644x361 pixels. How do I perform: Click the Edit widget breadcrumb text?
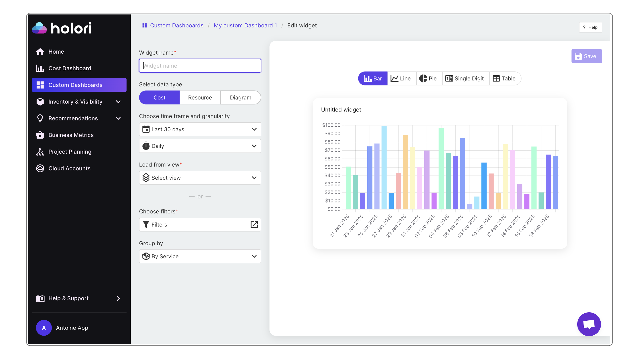(x=302, y=25)
